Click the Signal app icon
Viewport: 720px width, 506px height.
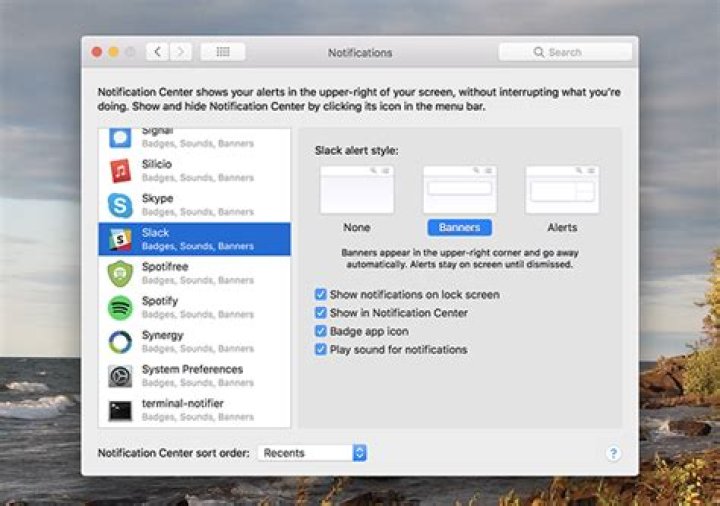120,138
